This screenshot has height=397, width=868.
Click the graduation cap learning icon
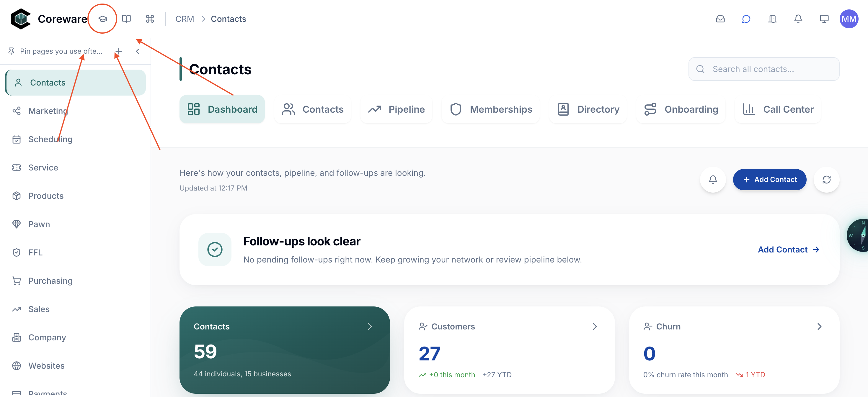pyautogui.click(x=103, y=19)
